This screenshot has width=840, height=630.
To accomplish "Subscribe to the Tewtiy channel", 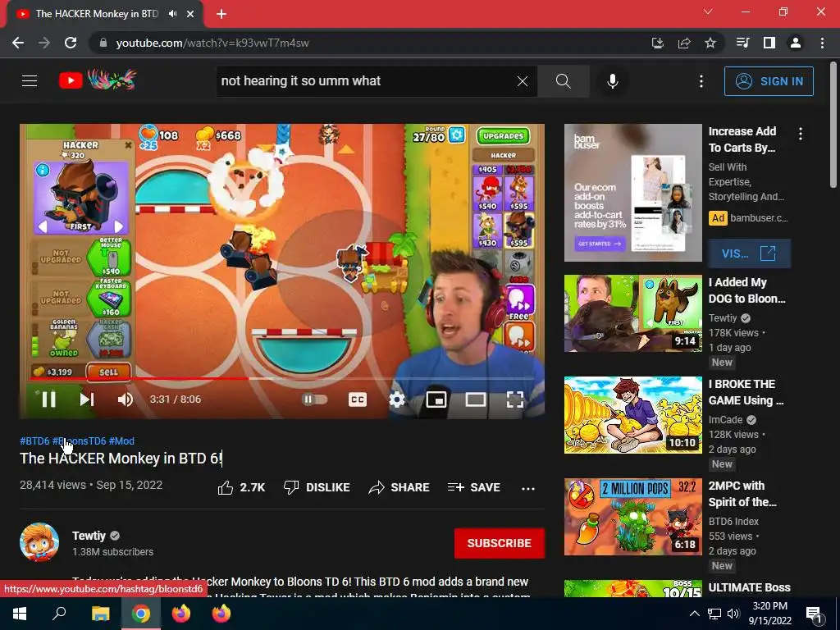I will point(500,543).
